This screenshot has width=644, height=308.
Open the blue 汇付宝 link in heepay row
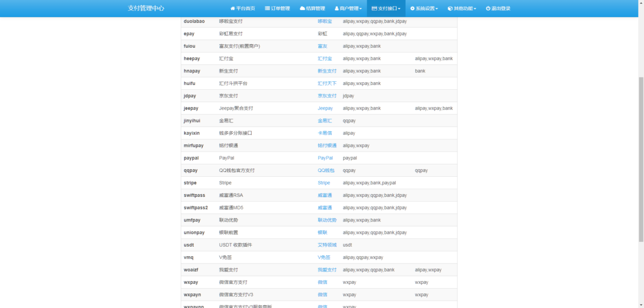[325, 59]
